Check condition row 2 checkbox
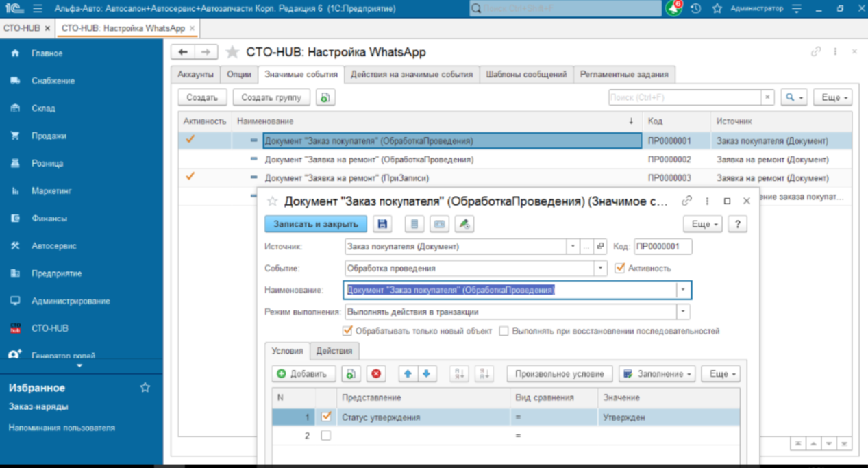Screen dimensions: 868x468 [326, 435]
